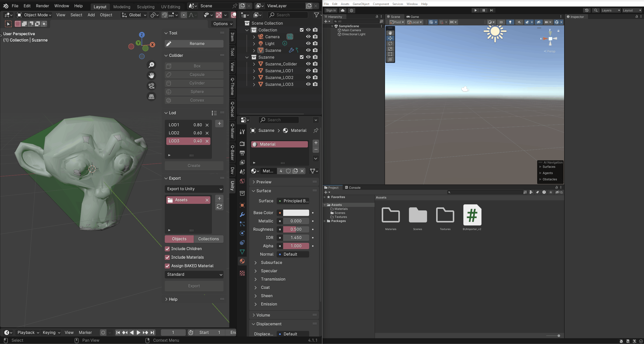This screenshot has height=344, width=644.
Task: Uncheck Include Materials
Action: pos(167,257)
